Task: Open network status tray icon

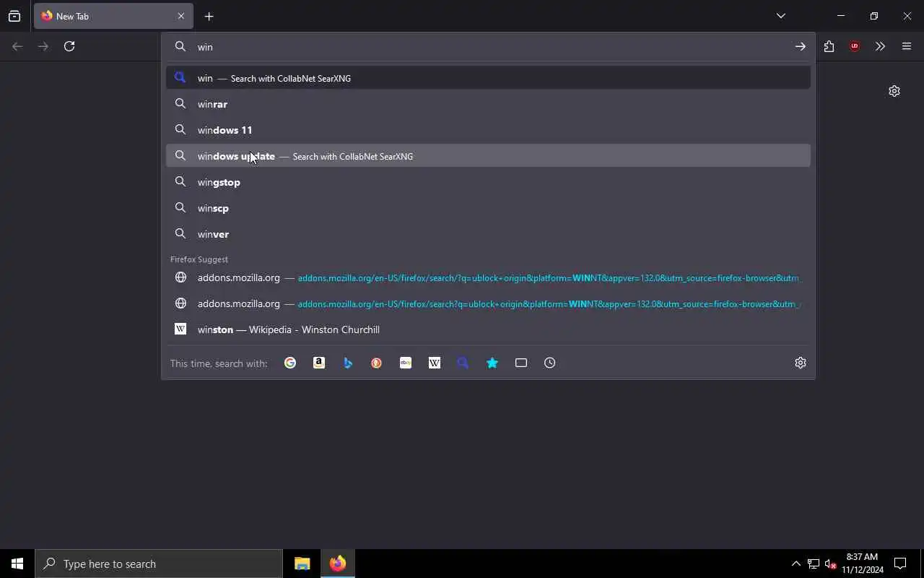Action: coord(814,564)
